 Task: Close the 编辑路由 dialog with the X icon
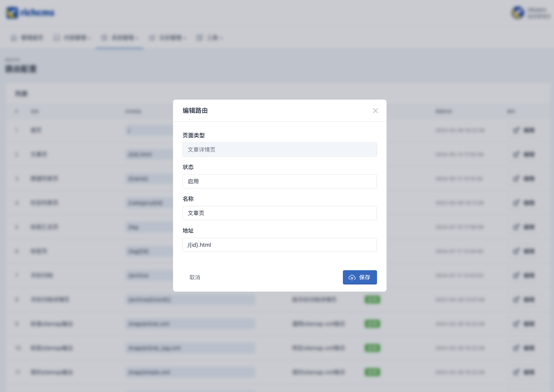point(375,111)
